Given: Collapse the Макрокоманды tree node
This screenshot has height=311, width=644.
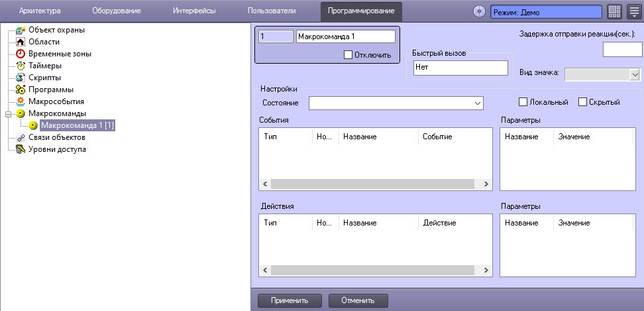Looking at the screenshot, I should point(9,113).
